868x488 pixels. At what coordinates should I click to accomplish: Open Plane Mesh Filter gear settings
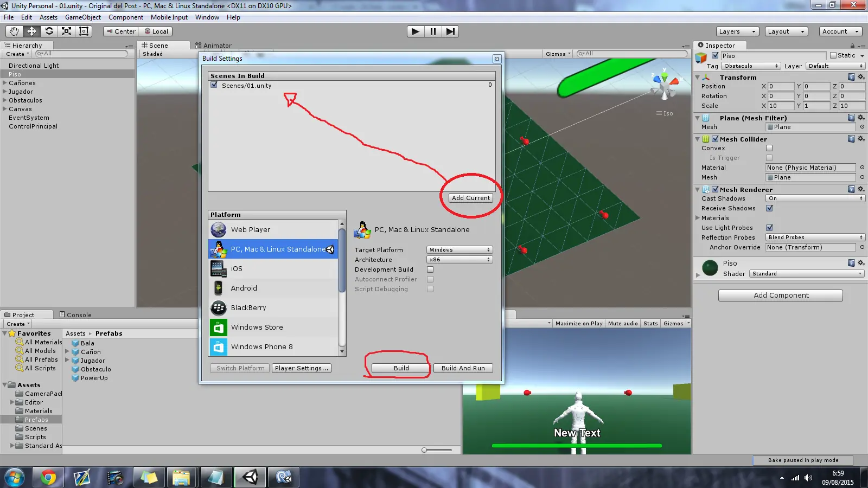tap(861, 118)
